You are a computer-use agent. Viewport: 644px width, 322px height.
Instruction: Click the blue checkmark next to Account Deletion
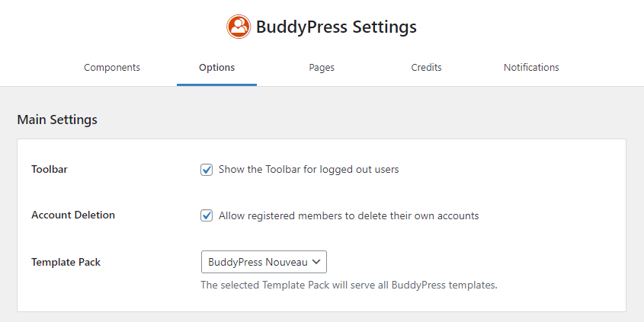pos(207,215)
